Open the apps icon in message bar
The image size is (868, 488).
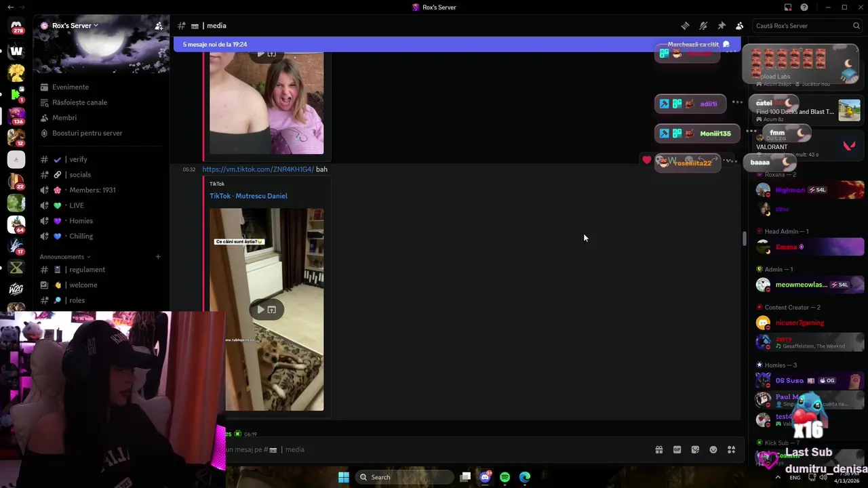(732, 449)
